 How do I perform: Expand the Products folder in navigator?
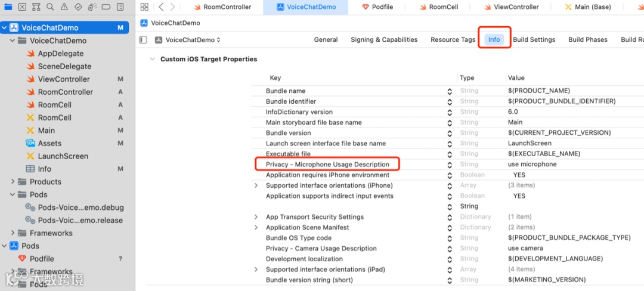[x=13, y=182]
